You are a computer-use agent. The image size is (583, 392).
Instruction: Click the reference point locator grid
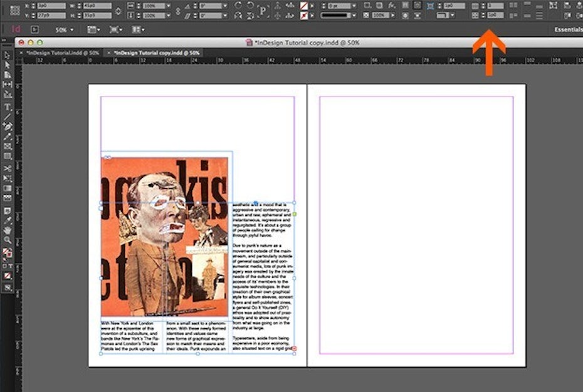(x=14, y=10)
